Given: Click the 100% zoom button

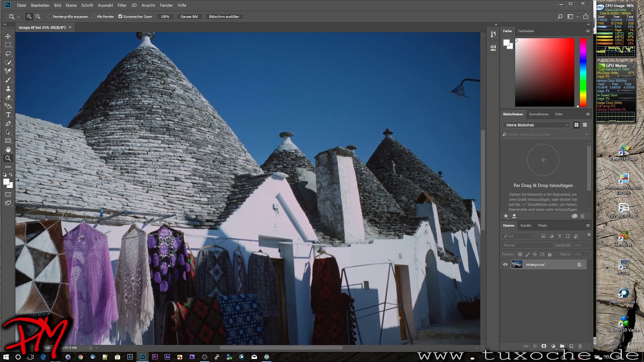Looking at the screenshot, I should point(165,17).
